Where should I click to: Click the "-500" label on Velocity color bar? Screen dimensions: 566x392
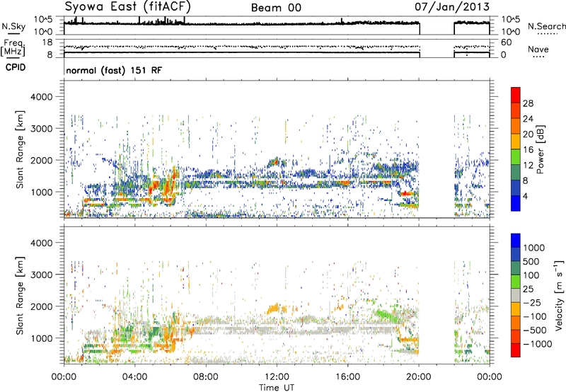point(535,330)
